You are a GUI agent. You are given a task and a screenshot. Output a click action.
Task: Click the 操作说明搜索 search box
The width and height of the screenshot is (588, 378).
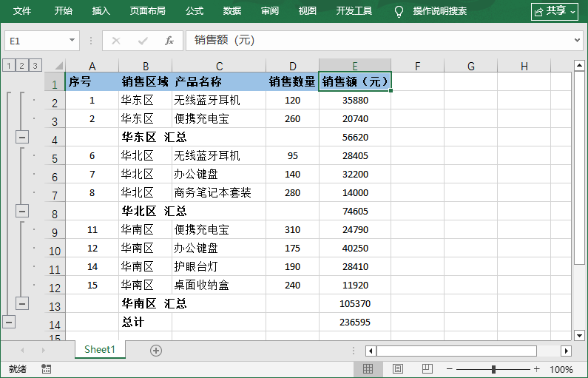pyautogui.click(x=440, y=11)
